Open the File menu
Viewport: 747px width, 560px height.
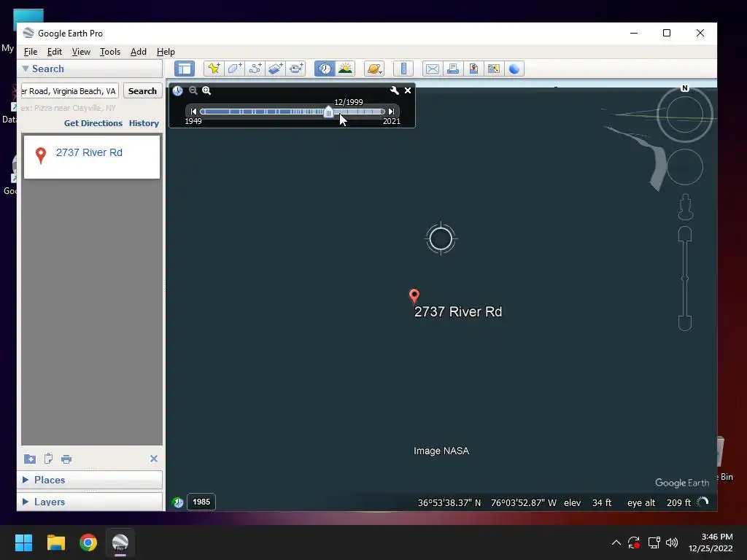[x=31, y=52]
